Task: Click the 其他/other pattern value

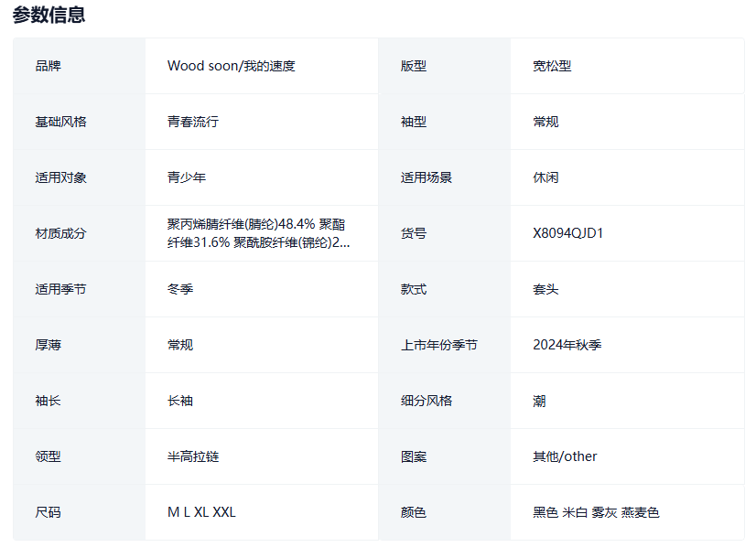Action: point(565,456)
